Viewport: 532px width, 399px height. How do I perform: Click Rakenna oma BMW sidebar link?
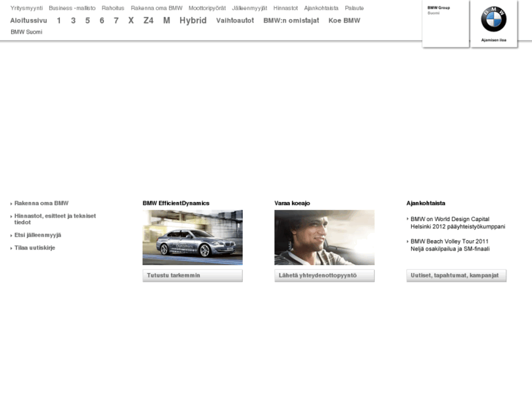pyautogui.click(x=41, y=203)
